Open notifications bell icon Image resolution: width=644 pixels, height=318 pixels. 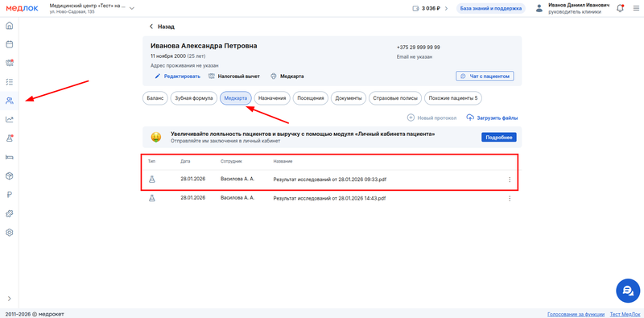click(620, 8)
